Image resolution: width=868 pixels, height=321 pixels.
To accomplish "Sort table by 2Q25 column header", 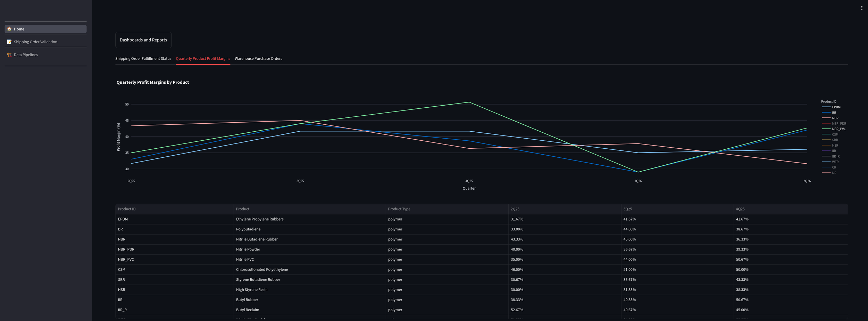I will coord(565,209).
